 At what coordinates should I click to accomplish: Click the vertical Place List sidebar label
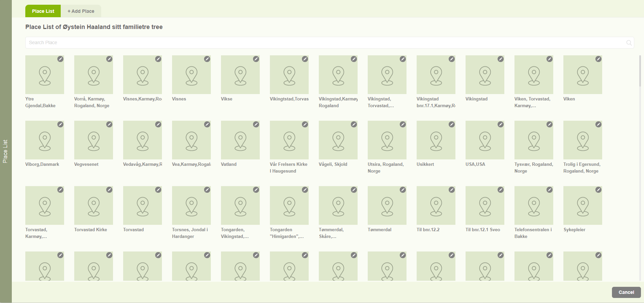coord(5,151)
